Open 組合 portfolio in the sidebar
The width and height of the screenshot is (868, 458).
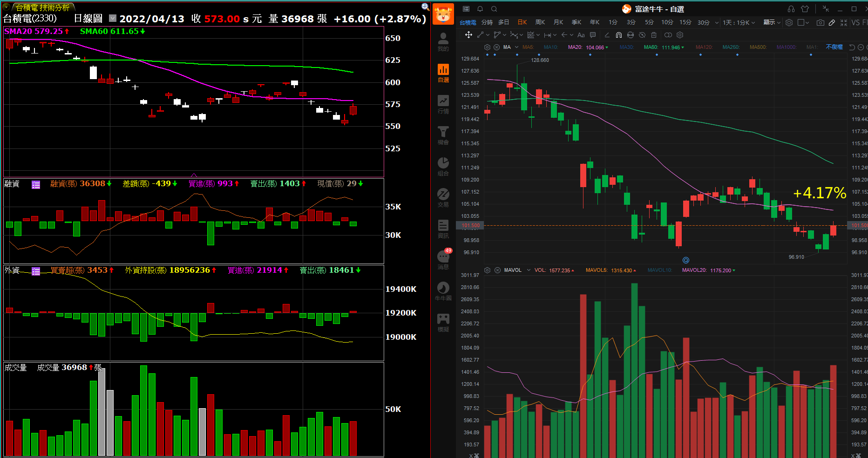(443, 167)
